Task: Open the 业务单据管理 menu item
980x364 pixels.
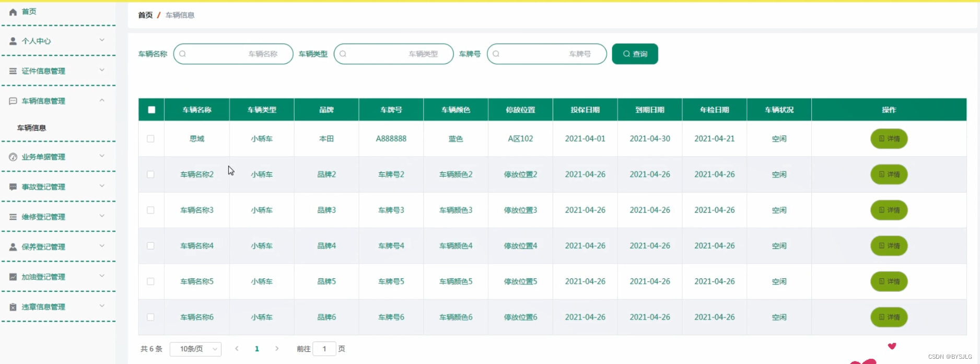Action: click(58, 157)
